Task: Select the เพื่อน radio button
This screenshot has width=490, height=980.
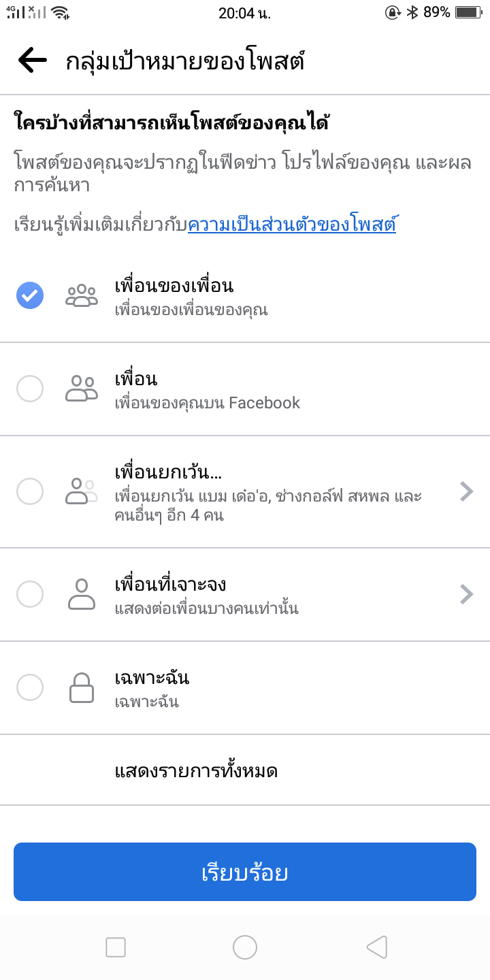Action: [x=30, y=389]
